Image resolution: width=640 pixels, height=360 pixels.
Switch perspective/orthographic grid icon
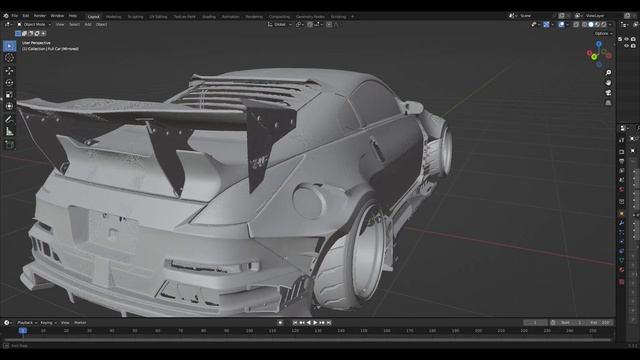608,102
